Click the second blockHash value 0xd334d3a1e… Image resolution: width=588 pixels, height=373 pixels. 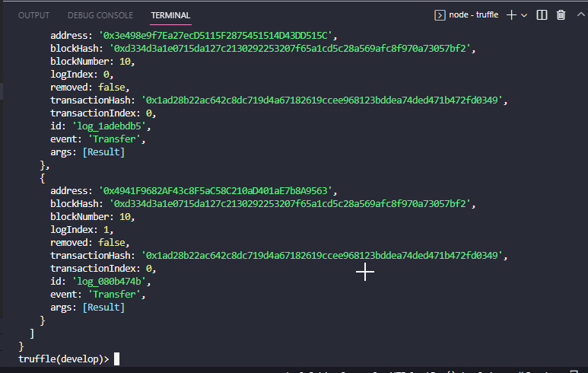290,204
